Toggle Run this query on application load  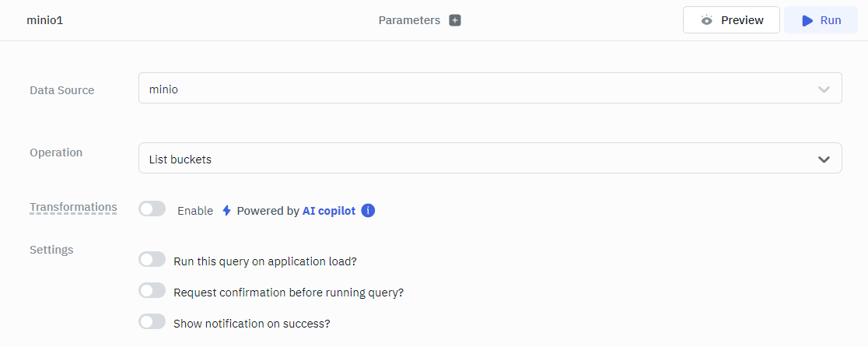click(152, 260)
